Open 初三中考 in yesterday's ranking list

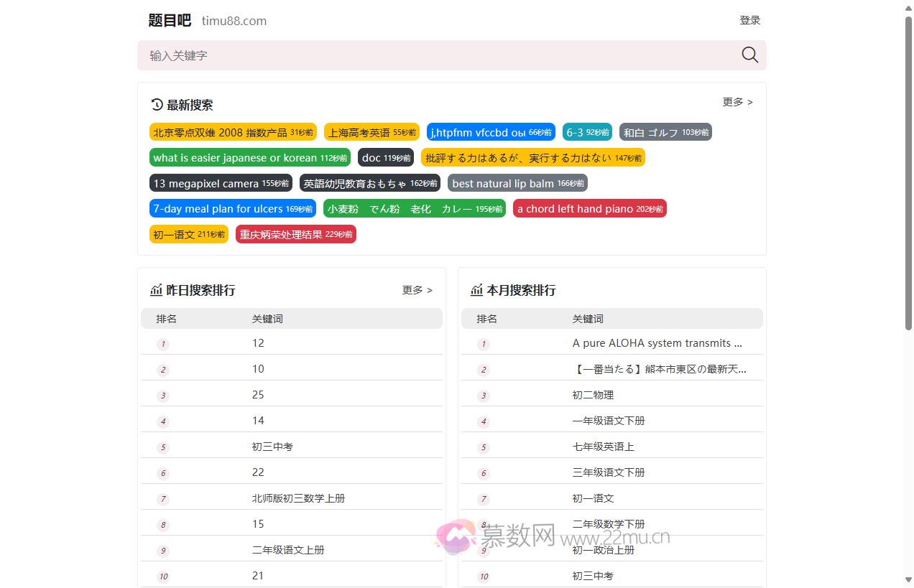click(272, 446)
